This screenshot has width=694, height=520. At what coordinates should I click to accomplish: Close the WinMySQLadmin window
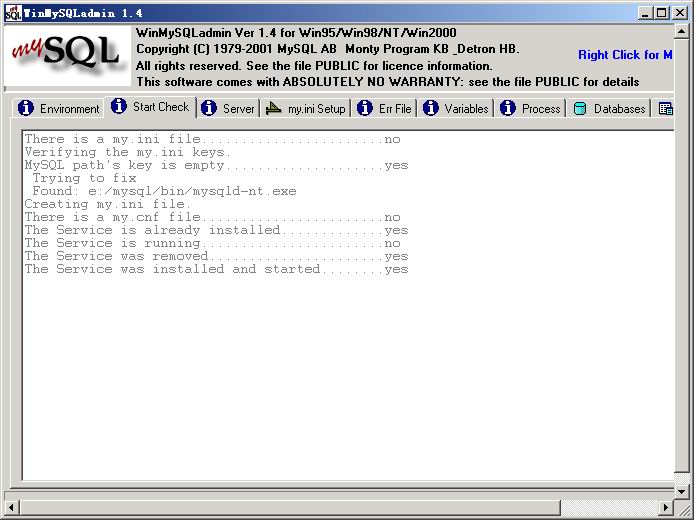[x=679, y=13]
